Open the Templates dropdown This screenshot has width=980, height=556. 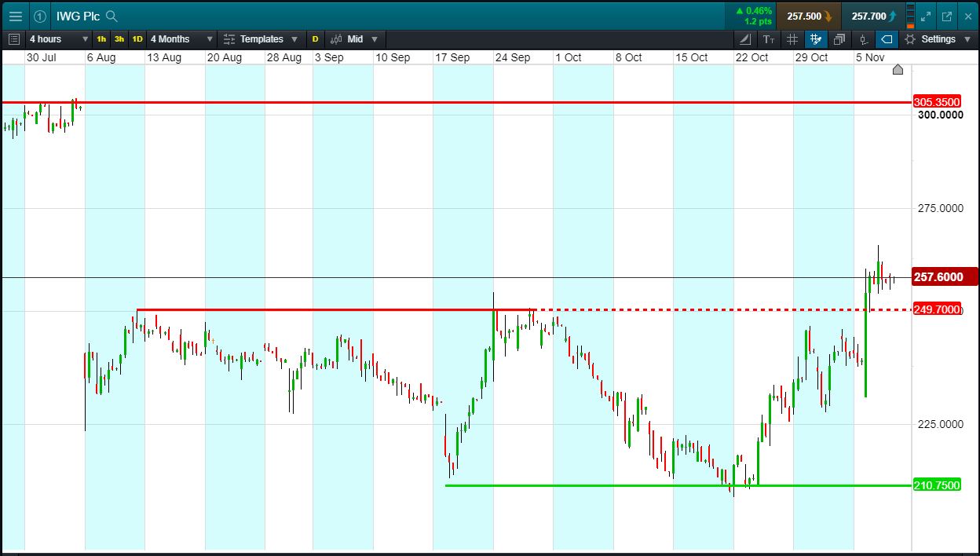pos(261,39)
